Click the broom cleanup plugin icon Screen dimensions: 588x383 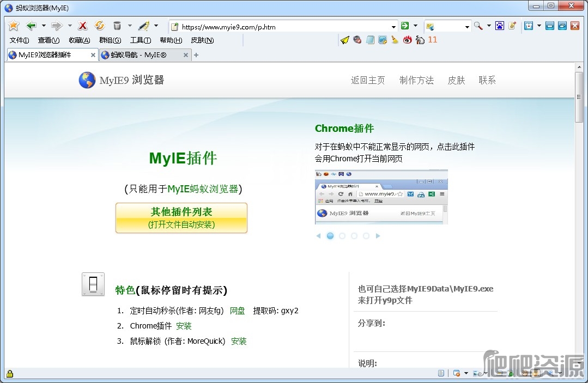tap(395, 40)
